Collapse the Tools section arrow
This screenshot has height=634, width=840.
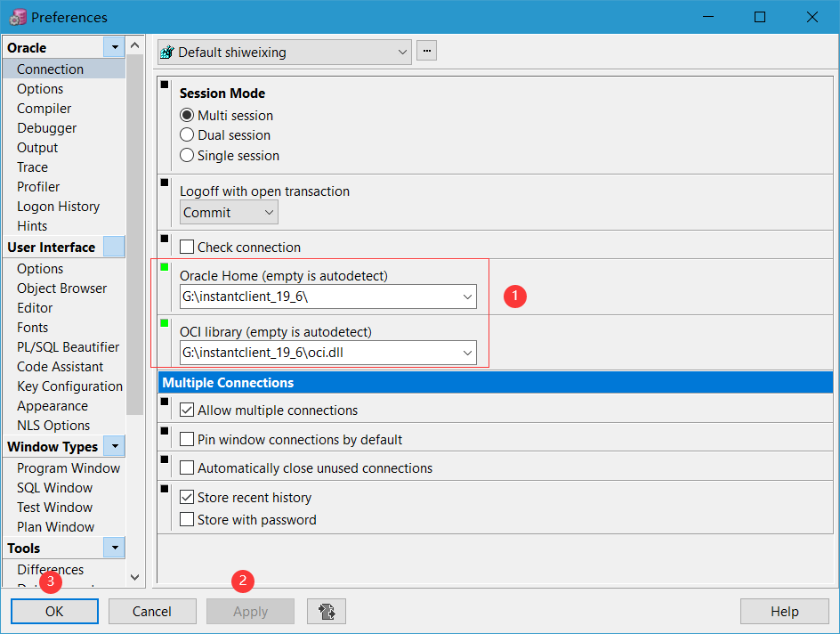(x=114, y=548)
